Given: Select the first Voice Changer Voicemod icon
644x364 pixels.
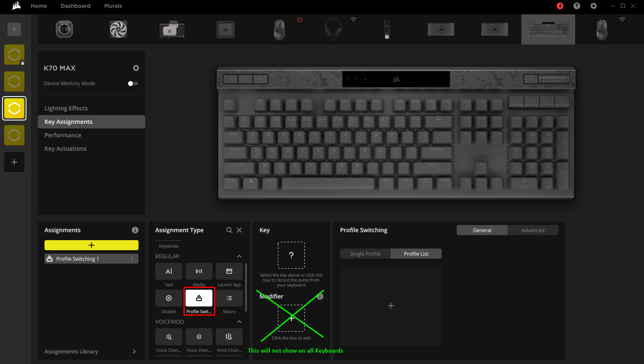Looking at the screenshot, I should (x=168, y=336).
